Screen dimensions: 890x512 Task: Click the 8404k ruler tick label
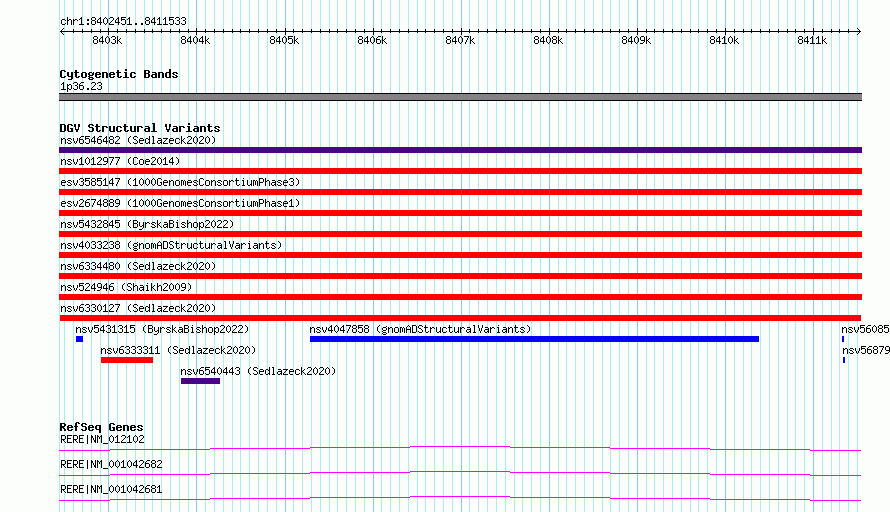[x=195, y=40]
